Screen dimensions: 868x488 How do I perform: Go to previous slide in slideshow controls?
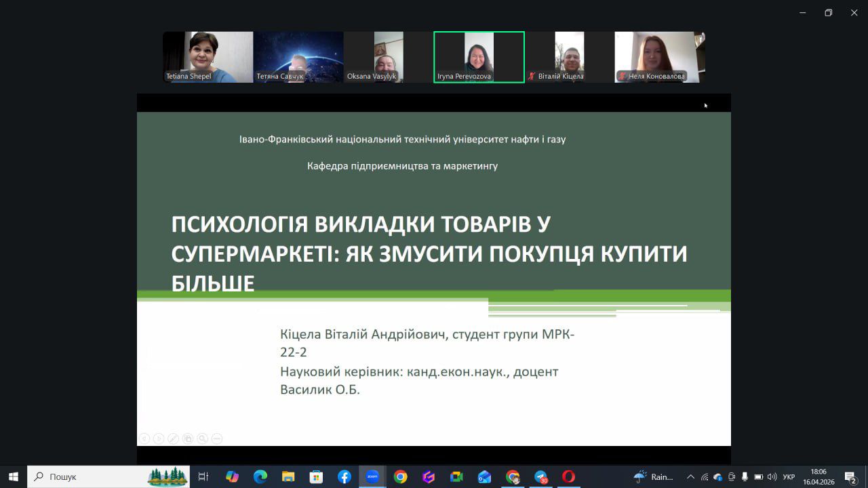tap(144, 439)
